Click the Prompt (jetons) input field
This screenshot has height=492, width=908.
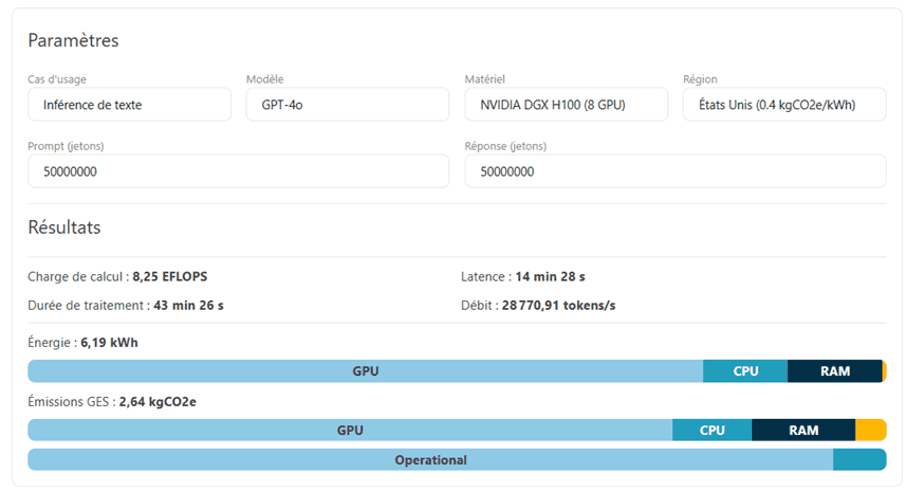(238, 171)
